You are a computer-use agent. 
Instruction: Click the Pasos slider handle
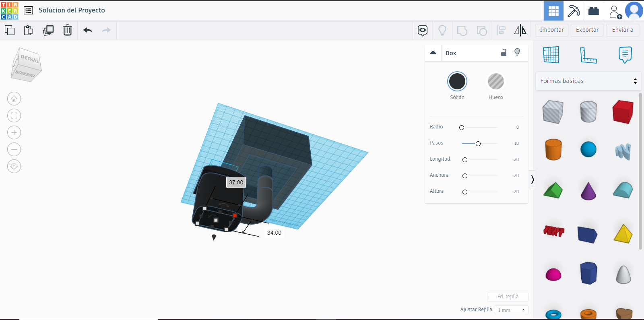[x=478, y=144]
